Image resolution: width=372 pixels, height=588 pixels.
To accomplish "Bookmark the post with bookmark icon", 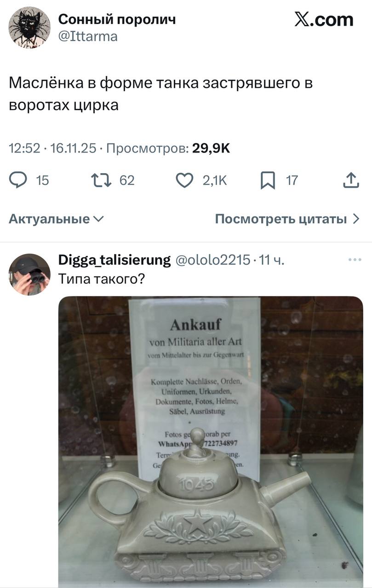I will tap(268, 181).
